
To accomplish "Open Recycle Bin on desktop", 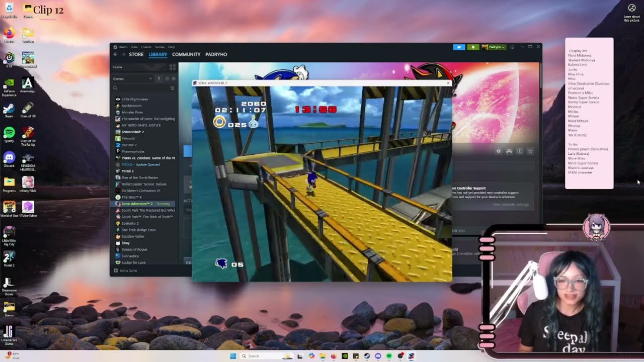I will [9, 10].
